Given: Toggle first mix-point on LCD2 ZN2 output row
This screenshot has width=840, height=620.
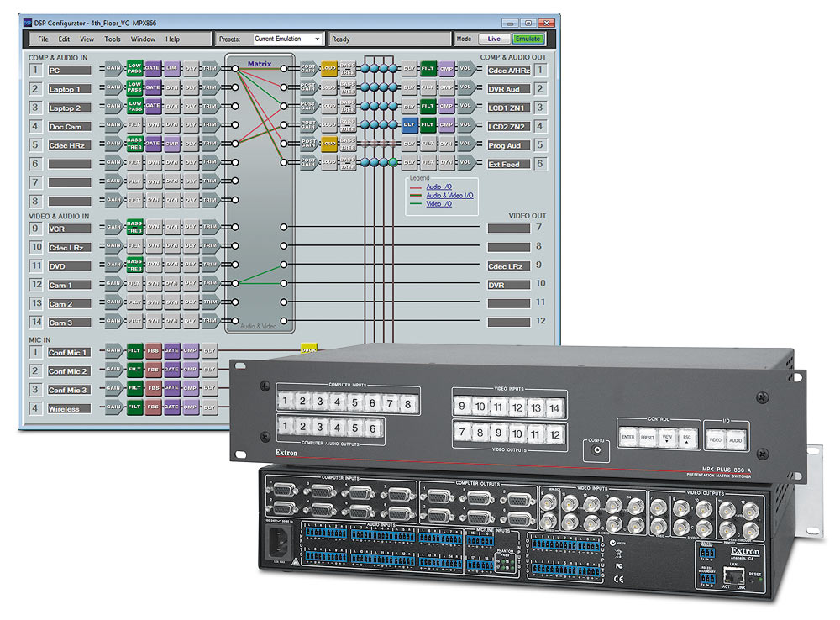Looking at the screenshot, I should (365, 125).
